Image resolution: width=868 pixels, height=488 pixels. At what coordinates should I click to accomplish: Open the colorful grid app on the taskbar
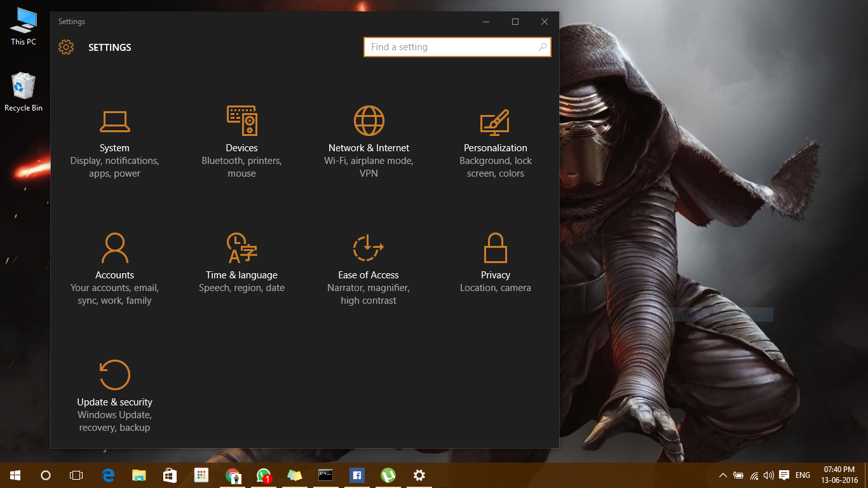(201, 475)
